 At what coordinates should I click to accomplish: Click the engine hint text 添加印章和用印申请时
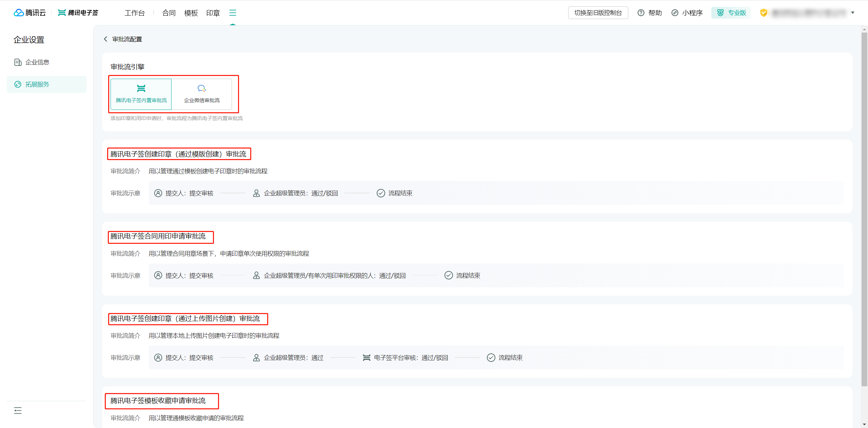coord(177,118)
